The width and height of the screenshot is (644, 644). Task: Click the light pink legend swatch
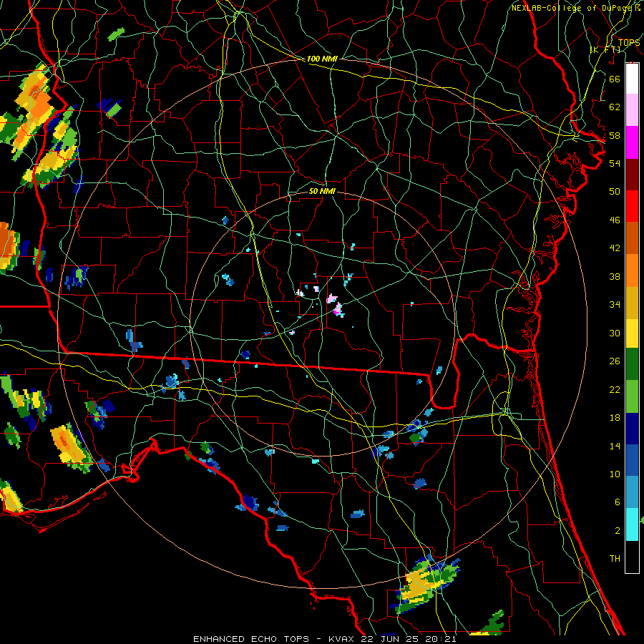click(632, 109)
